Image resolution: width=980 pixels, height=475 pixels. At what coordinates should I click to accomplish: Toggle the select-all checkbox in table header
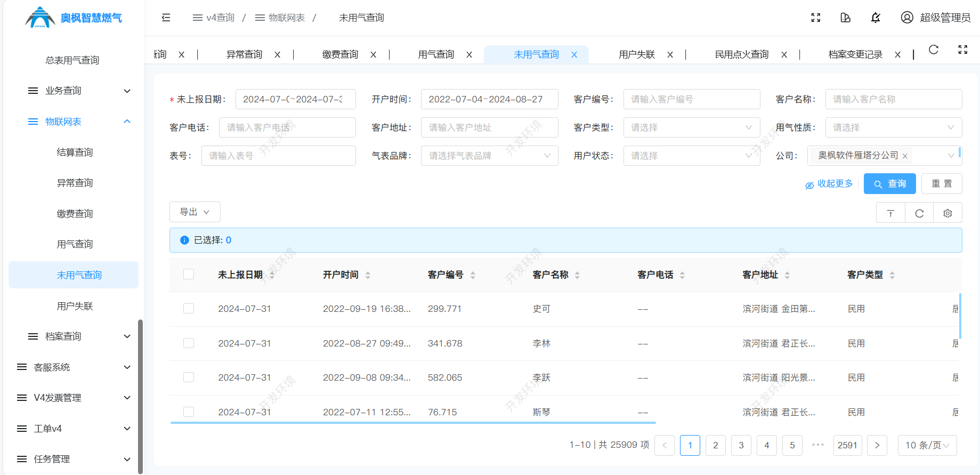tap(189, 274)
